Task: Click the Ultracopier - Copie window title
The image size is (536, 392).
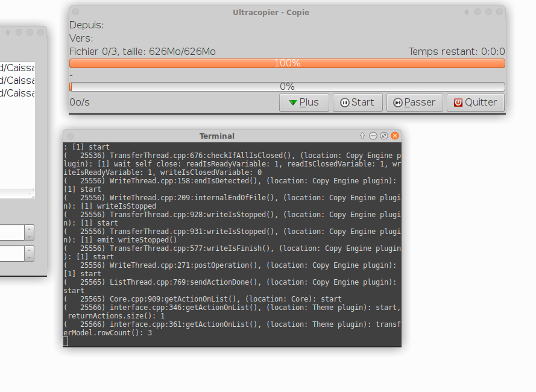Action: point(271,12)
